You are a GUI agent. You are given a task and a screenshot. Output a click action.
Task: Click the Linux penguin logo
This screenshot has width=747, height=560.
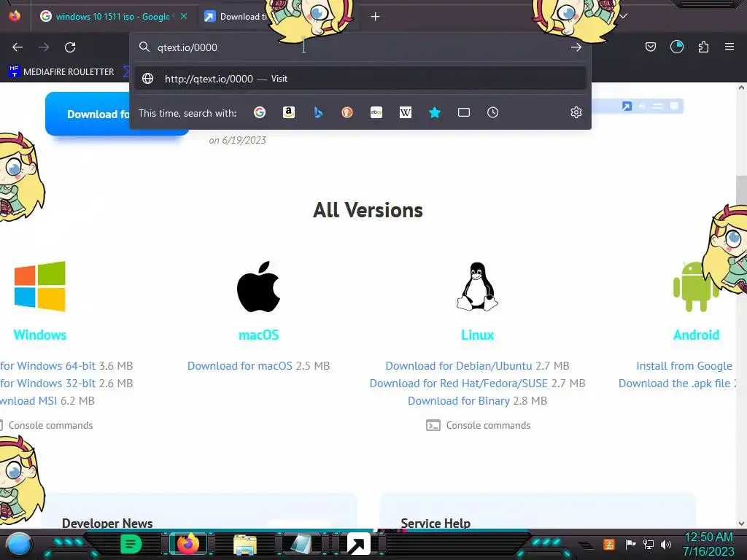click(477, 286)
